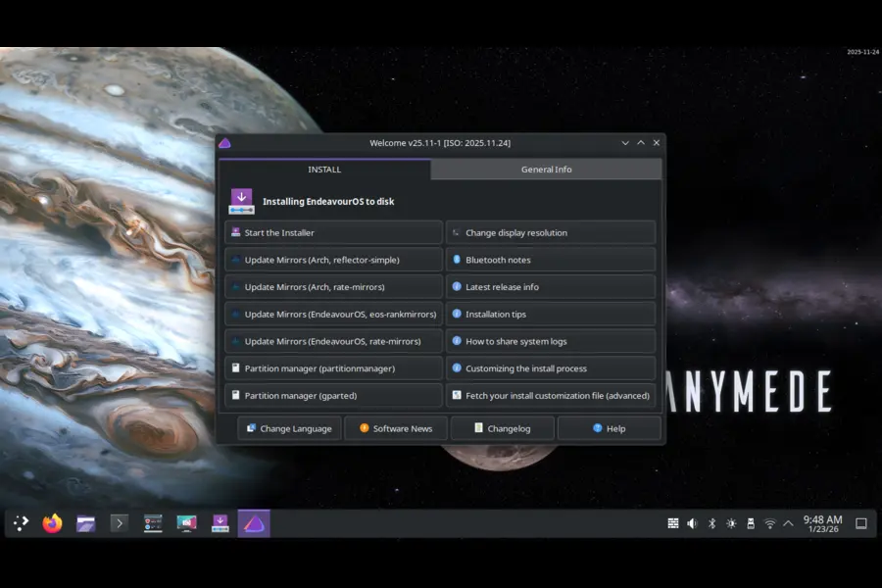Open the application launcher menu
The image size is (882, 588).
point(20,522)
